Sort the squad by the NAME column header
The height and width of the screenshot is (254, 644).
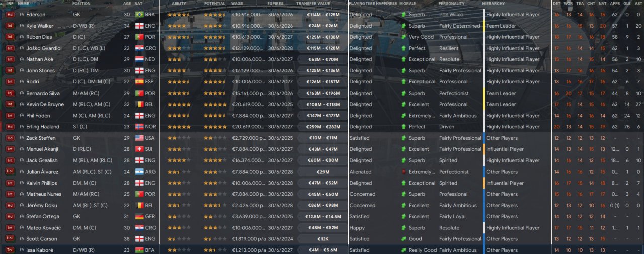23,4
